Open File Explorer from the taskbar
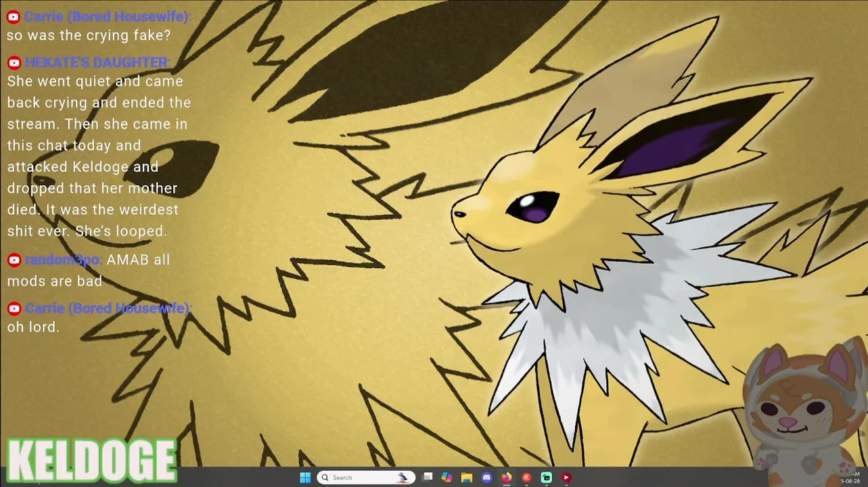Viewport: 868px width, 487px height. point(467,478)
